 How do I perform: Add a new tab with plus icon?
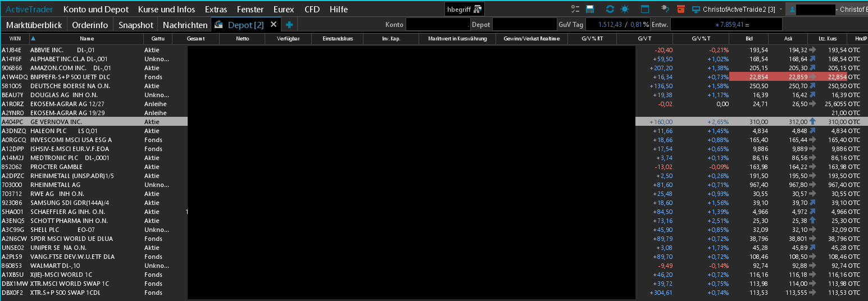(289, 25)
